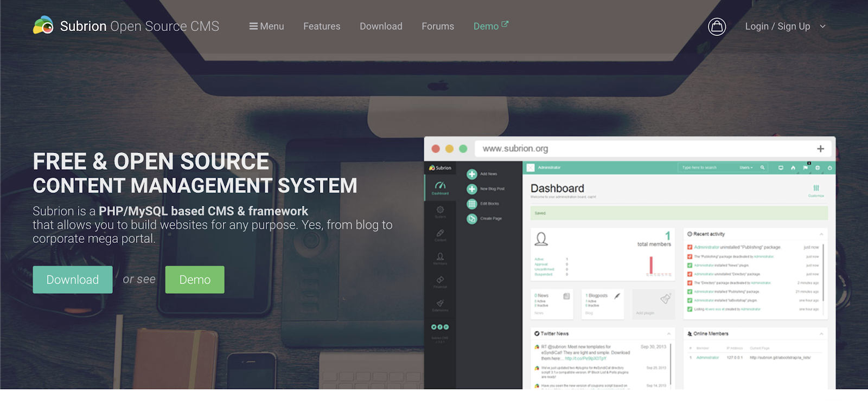Click the Subrion logo icon in header
Viewport: 868px width, 401px height.
click(43, 25)
